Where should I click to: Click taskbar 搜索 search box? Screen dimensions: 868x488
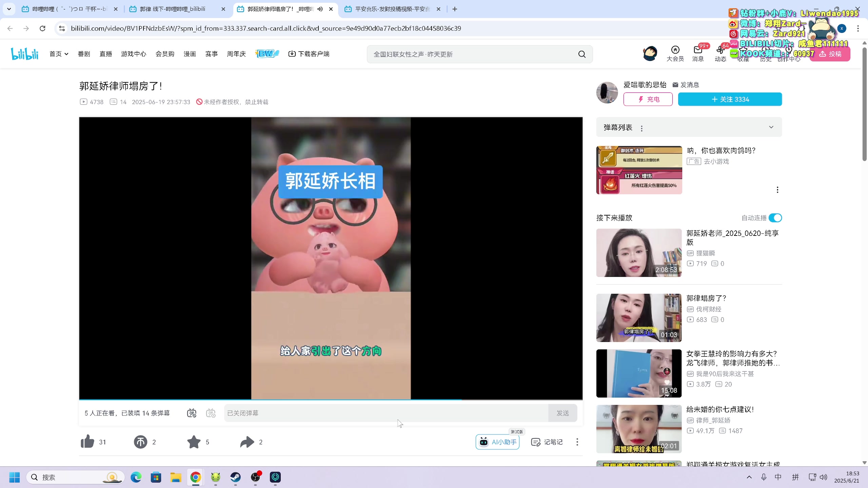click(75, 477)
